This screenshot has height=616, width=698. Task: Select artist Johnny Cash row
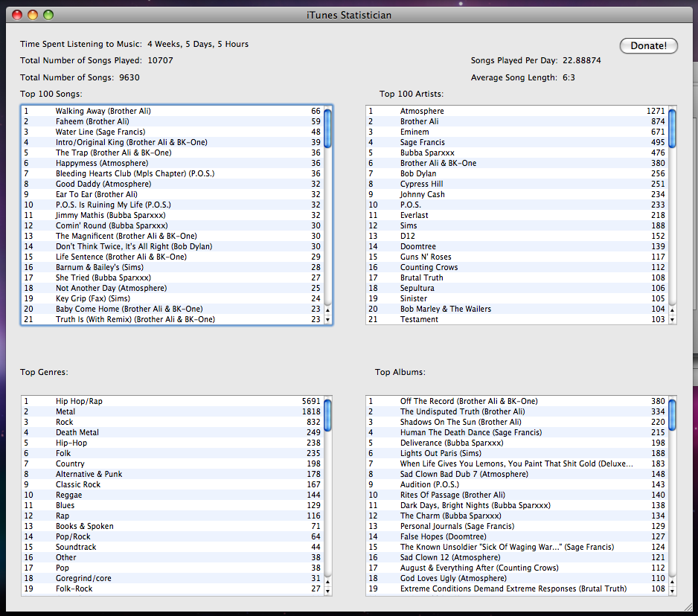[x=517, y=194]
